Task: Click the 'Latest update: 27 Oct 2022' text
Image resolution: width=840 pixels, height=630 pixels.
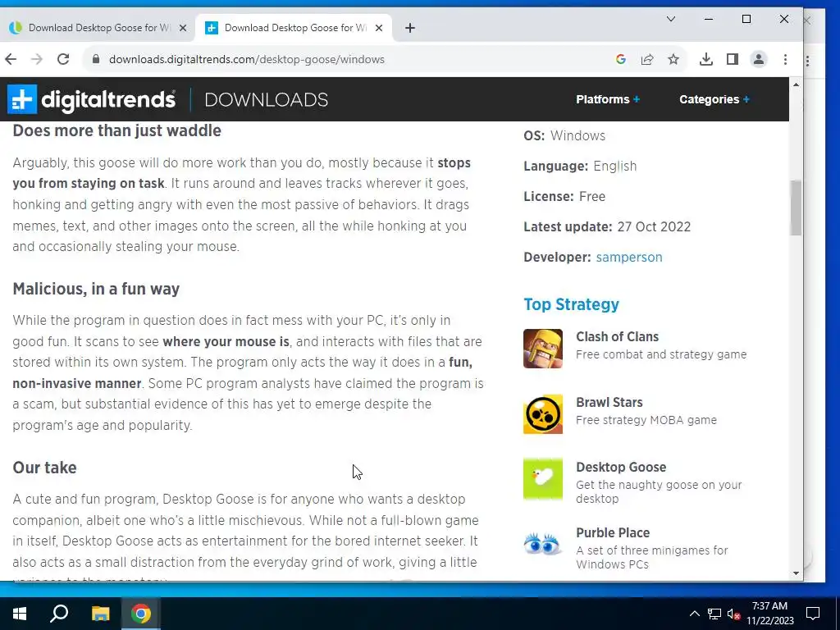Action: coord(607,226)
